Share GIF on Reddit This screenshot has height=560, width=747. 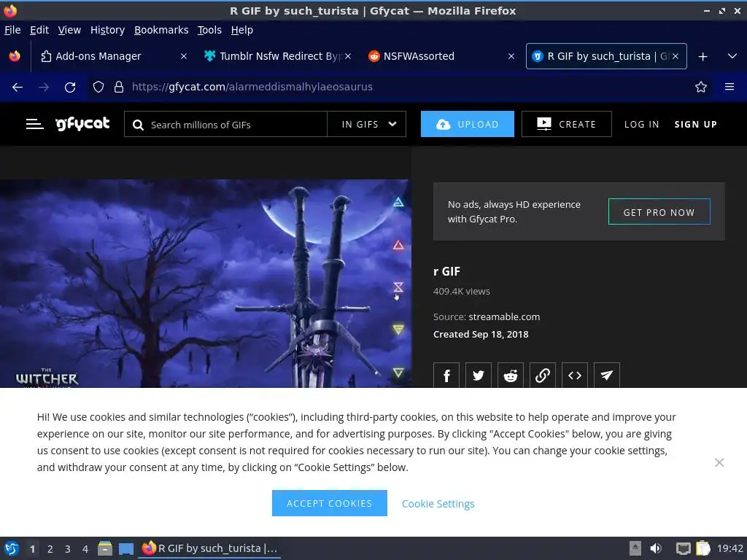(510, 376)
